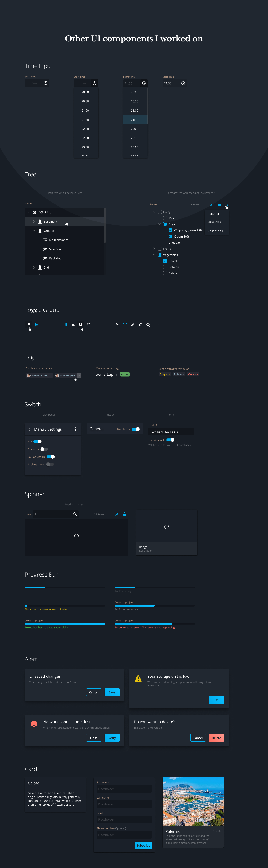Select the Text tool icon
The width and height of the screenshot is (268, 868).
click(125, 324)
